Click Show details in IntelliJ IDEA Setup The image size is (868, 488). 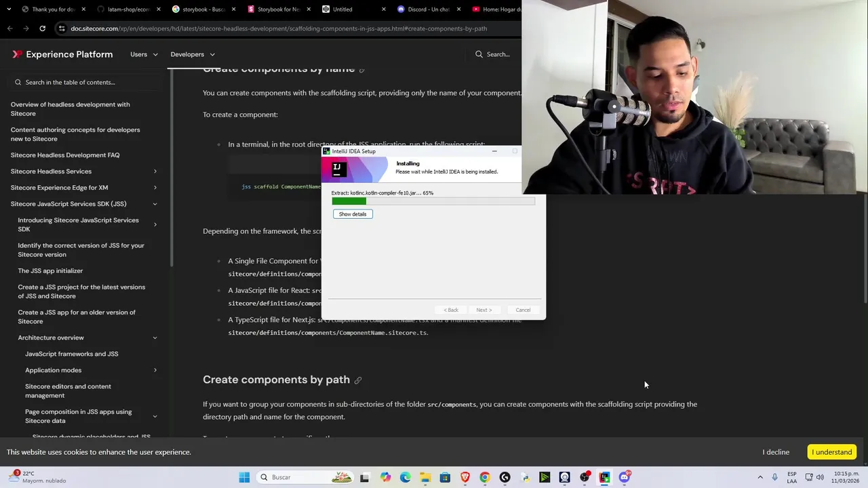point(353,214)
